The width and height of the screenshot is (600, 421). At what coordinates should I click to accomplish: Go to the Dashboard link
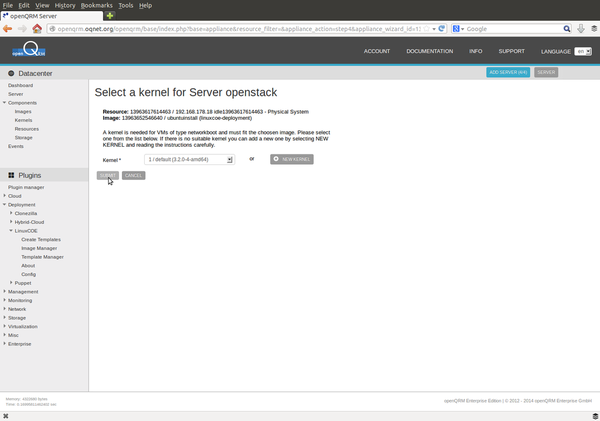click(20, 85)
